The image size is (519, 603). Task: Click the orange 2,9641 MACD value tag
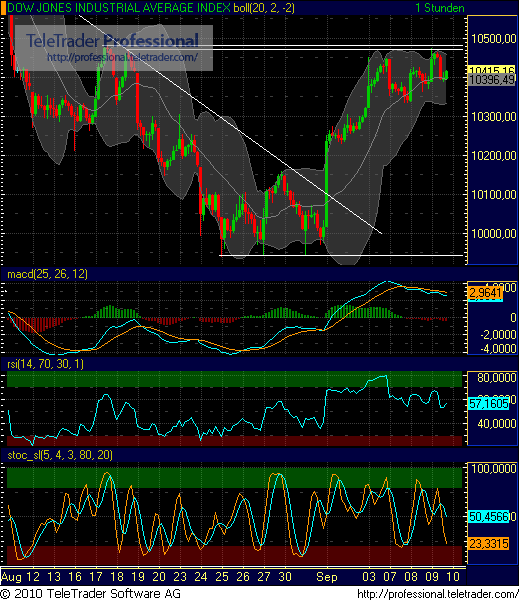pos(485,293)
